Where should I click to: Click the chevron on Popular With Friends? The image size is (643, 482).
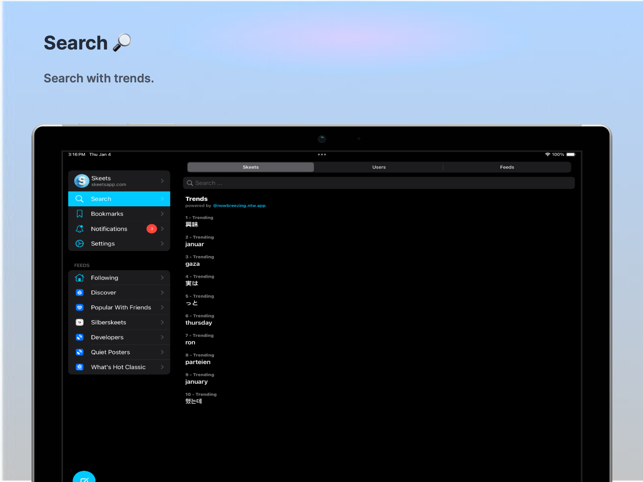(162, 307)
